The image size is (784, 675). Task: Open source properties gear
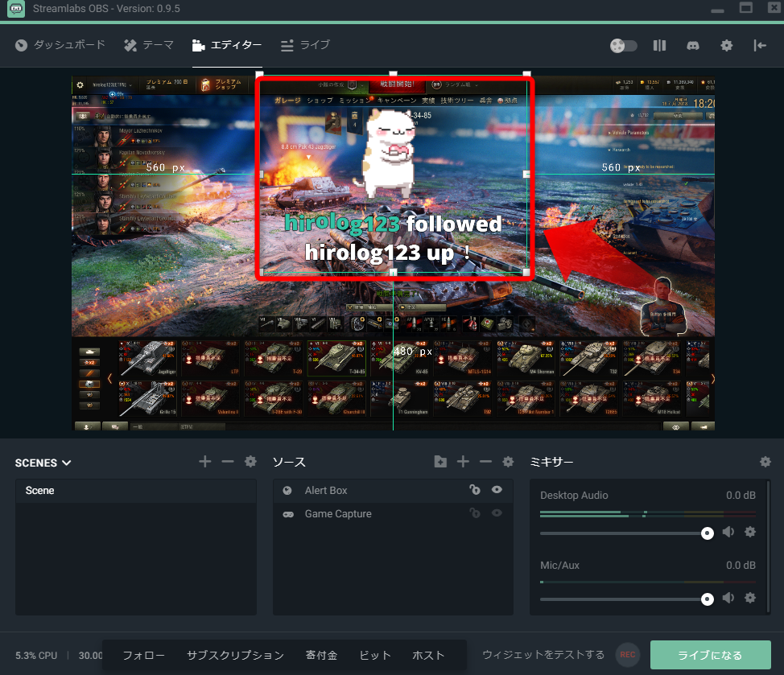[x=508, y=462]
